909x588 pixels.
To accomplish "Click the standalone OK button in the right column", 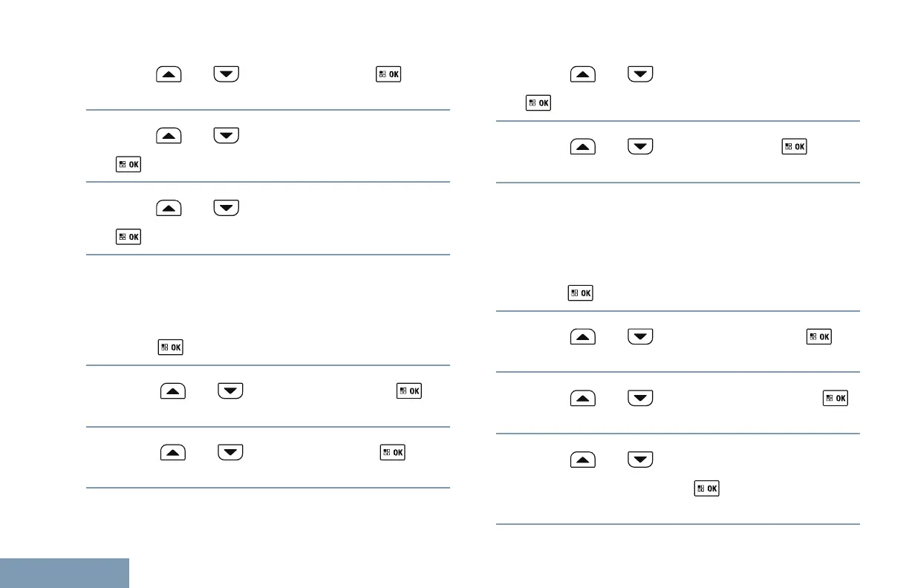I will pos(581,293).
